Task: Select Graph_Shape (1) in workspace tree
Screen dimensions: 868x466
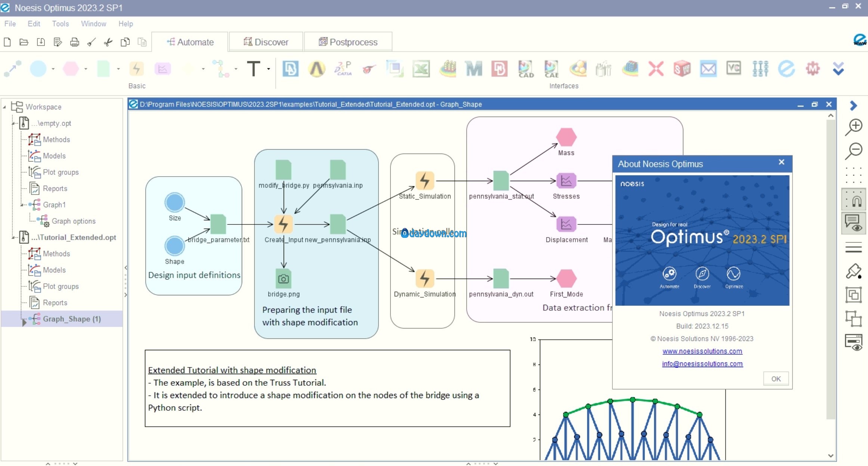Action: 72,319
